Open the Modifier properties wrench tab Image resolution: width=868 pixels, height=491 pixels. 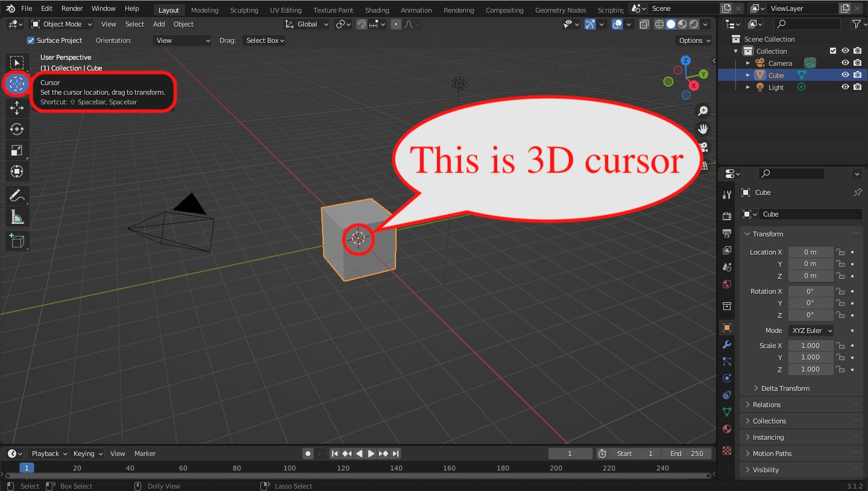(x=727, y=344)
